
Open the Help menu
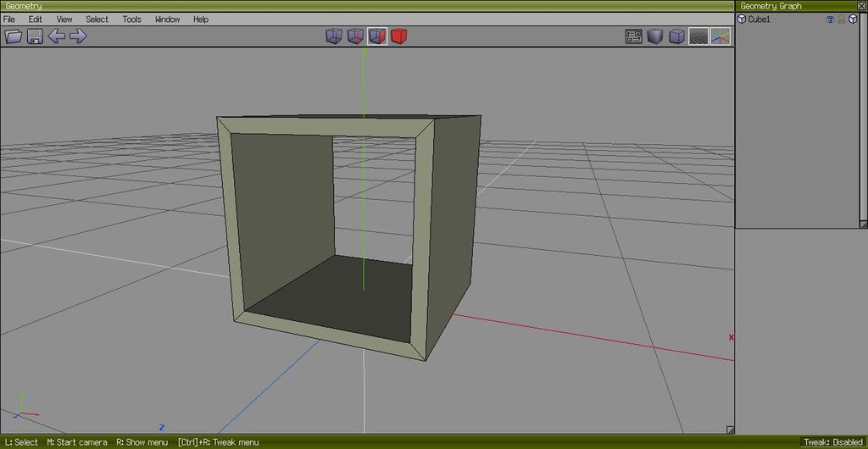(x=201, y=19)
